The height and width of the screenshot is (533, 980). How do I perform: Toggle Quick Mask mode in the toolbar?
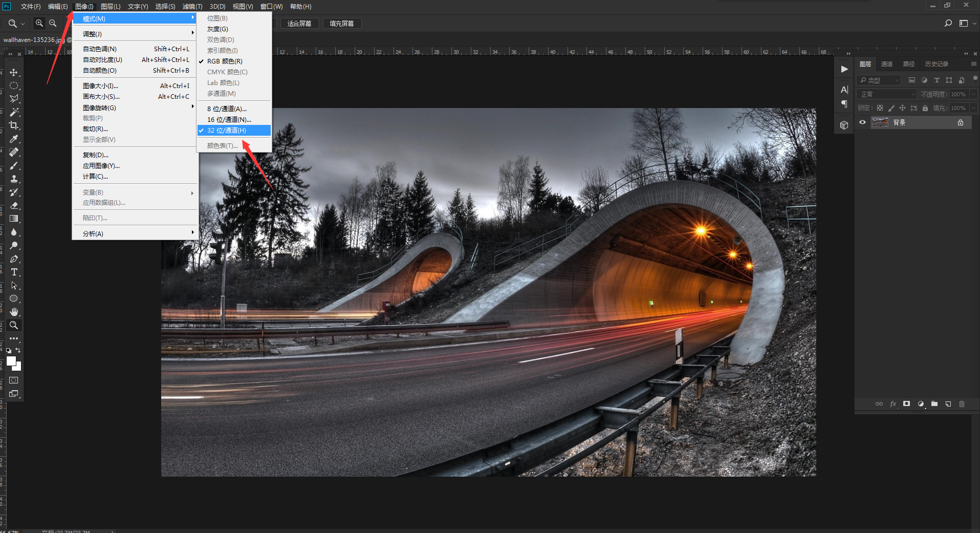click(14, 380)
